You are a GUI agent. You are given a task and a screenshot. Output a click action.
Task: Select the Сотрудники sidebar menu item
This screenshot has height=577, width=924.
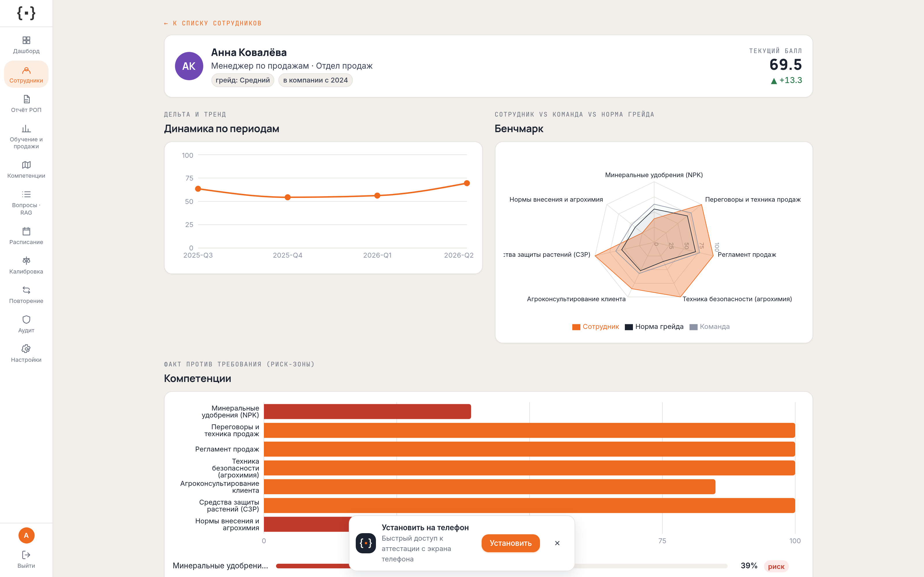pos(26,74)
